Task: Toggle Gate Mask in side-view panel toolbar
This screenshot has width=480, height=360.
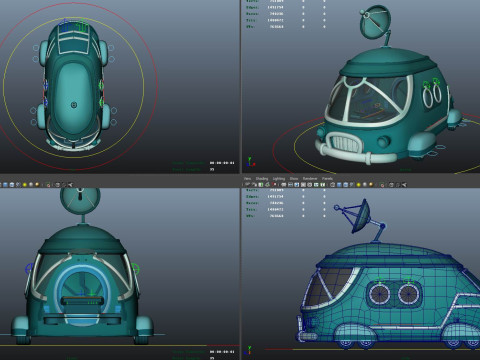Action: (303, 185)
